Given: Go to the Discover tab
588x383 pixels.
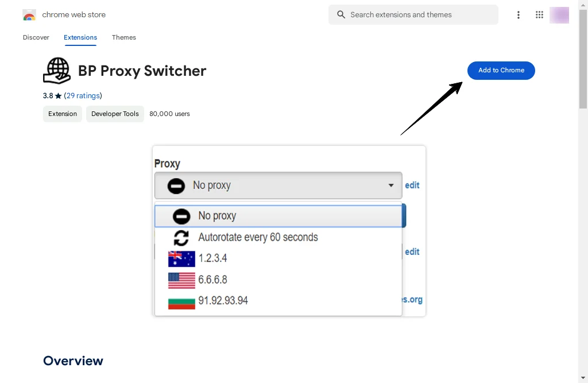Looking at the screenshot, I should (36, 37).
